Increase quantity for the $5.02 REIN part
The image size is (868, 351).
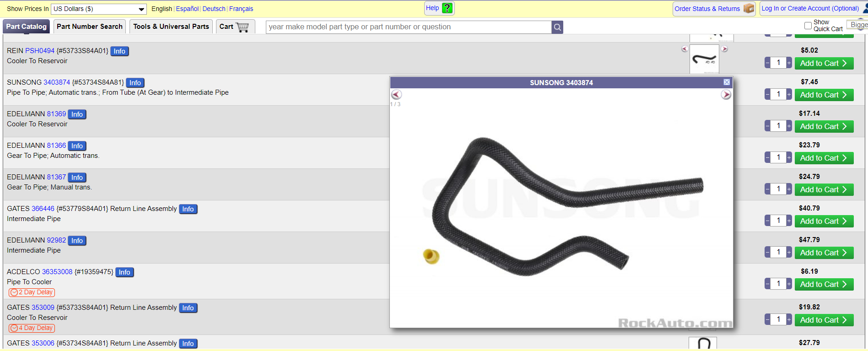point(789,63)
